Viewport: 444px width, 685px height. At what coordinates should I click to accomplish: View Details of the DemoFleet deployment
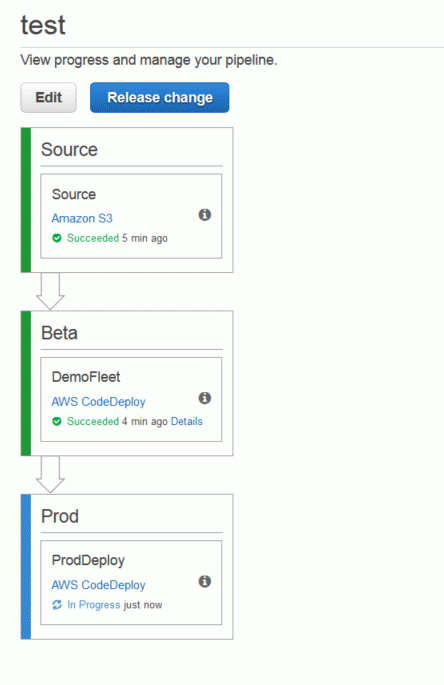tap(187, 421)
